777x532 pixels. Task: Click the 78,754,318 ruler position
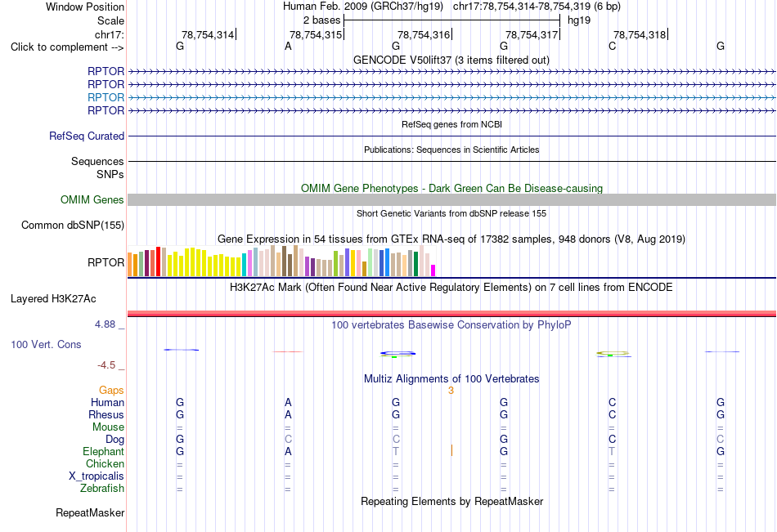tap(640, 34)
